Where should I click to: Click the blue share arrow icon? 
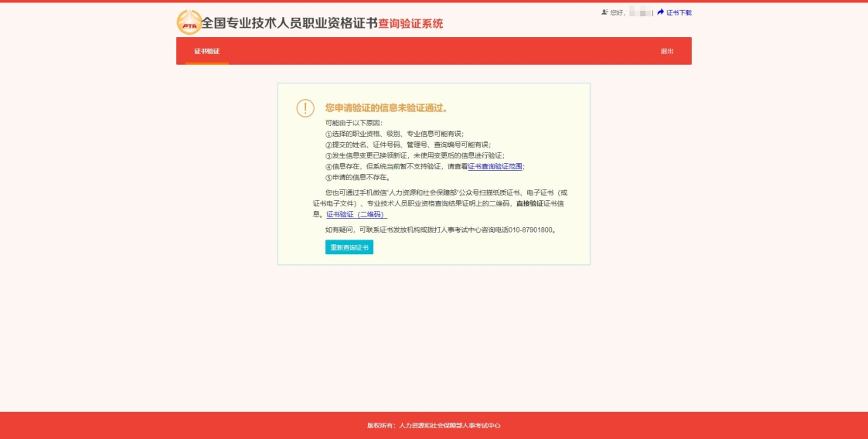click(x=660, y=12)
